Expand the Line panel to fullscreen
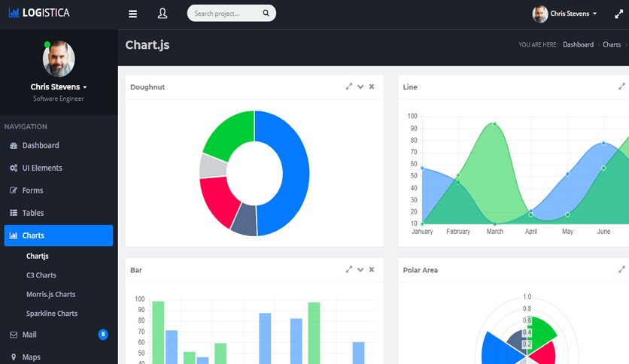 tap(621, 86)
